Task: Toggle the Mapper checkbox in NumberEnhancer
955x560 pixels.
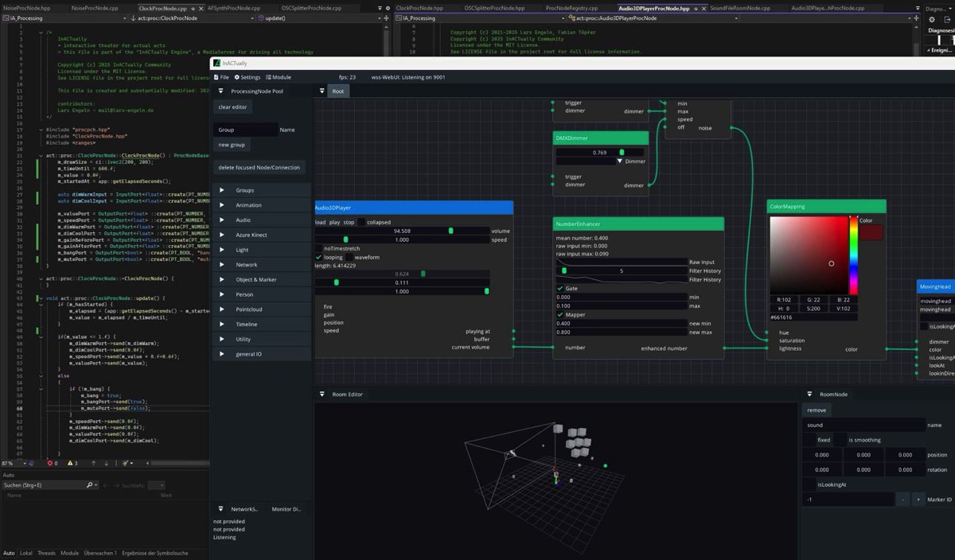Action: [560, 314]
